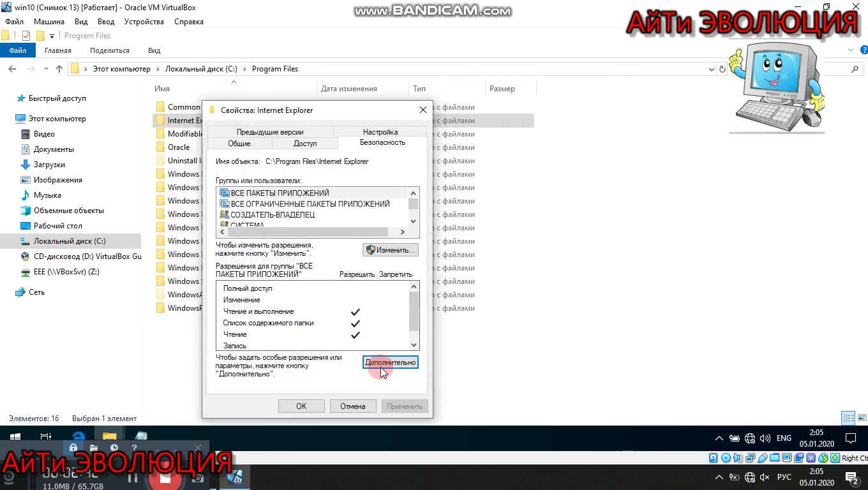Click right arrow of groups horizontal scrollbar
Viewport: 868px width, 490px height.
[402, 232]
